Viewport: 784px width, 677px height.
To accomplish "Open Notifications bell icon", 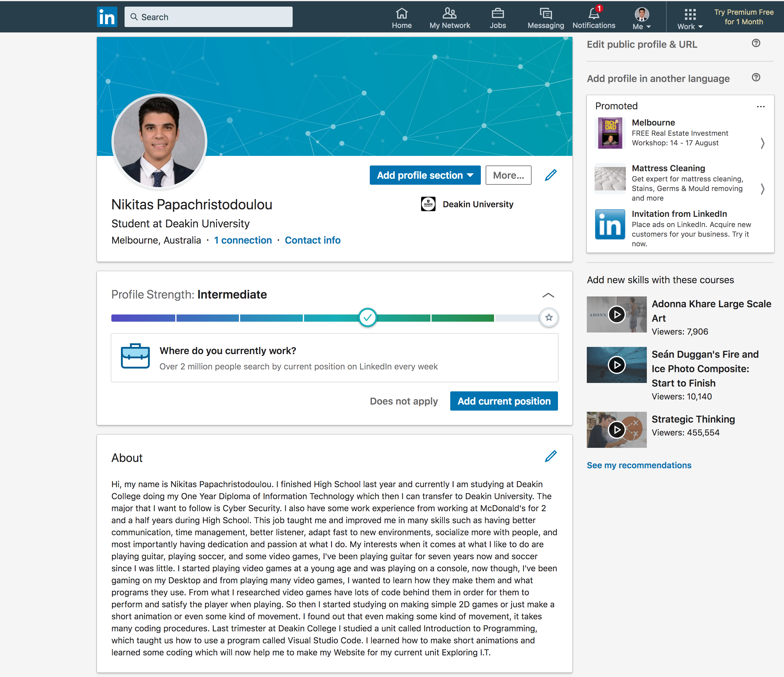I will click(x=593, y=14).
